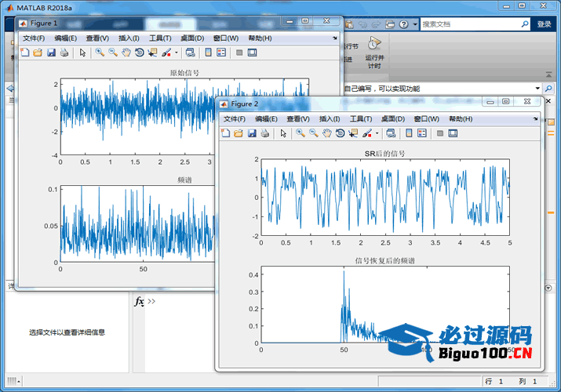This screenshot has width=561, height=392.
Task: Select Rotate 3D tool in Figure 1
Action: pos(140,53)
